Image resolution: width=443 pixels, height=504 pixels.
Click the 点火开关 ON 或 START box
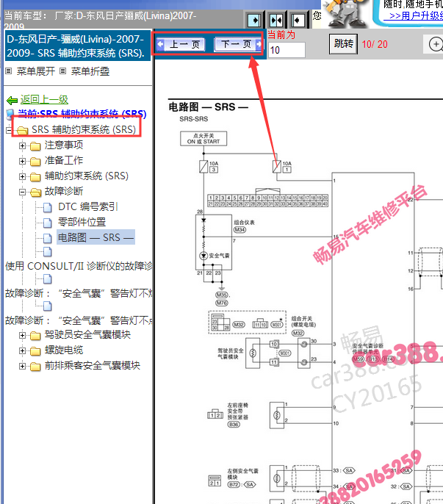[204, 139]
